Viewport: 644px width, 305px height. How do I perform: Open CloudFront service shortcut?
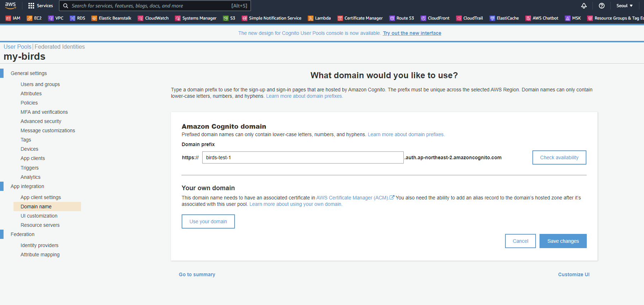tap(435, 18)
